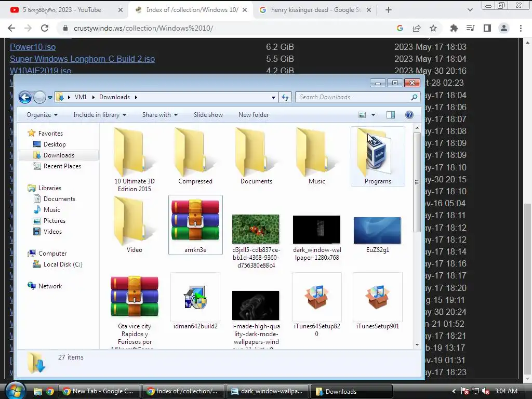
Task: Reload the page in Chrome
Action: click(45, 28)
